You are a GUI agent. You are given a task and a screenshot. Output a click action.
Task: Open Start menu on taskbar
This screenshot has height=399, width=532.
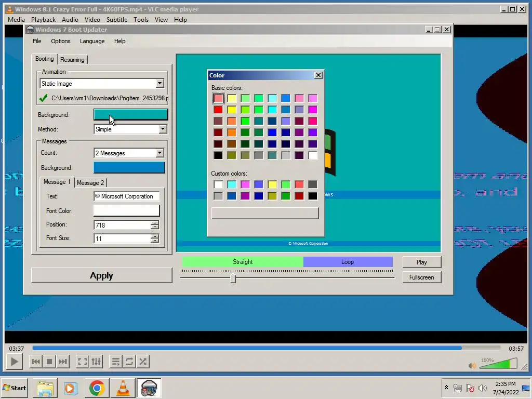point(14,388)
